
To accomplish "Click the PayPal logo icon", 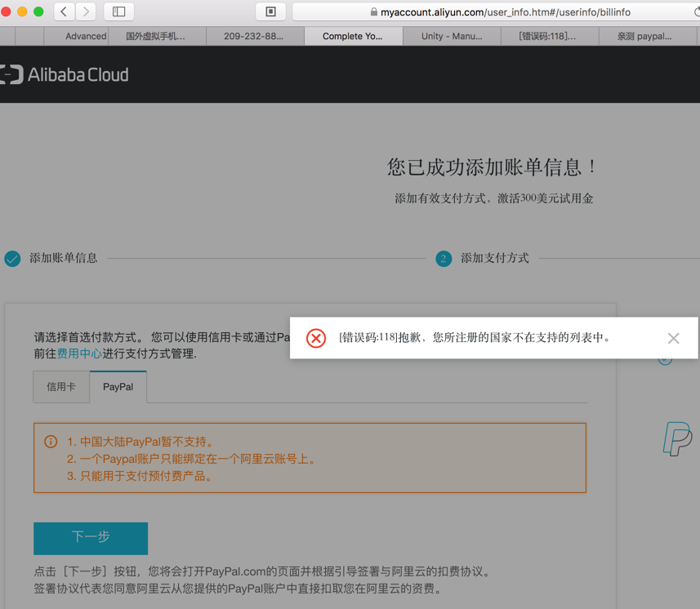I will point(677,438).
